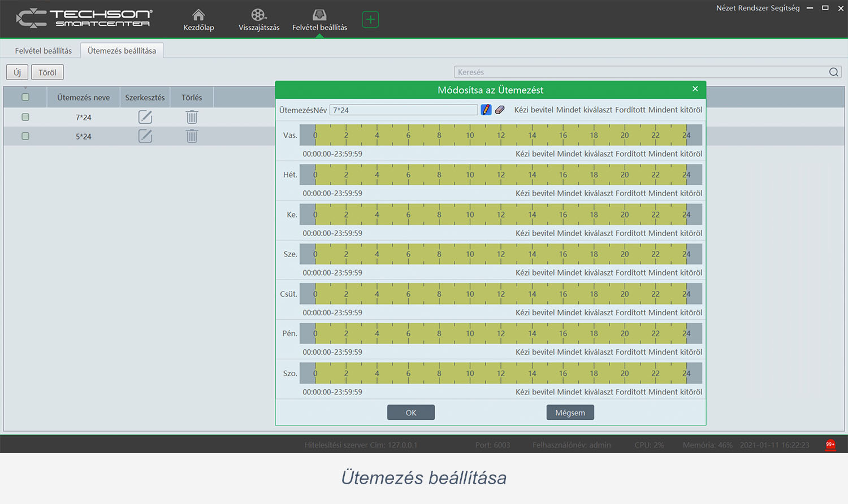Switch to the Felvétel beállítás tab
Screen dimensions: 848x504
point(44,51)
